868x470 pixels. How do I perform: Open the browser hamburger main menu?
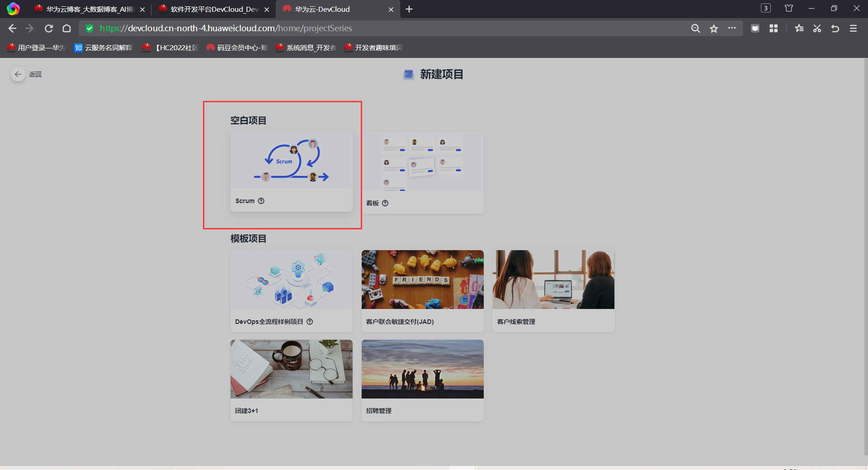tap(854, 28)
